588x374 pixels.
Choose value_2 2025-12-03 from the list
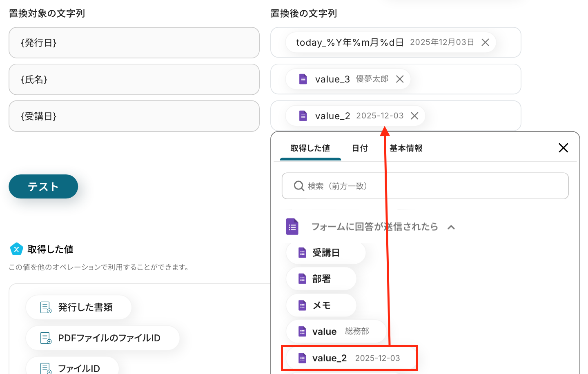(349, 358)
